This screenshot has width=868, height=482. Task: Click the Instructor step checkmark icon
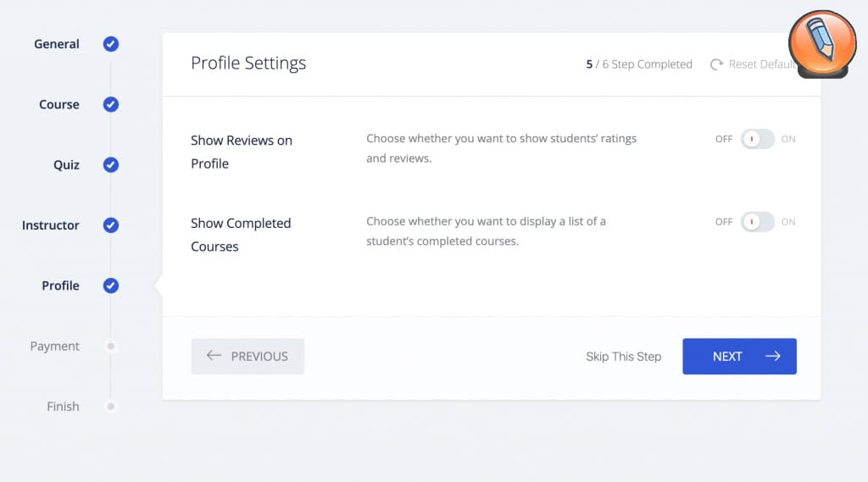111,225
